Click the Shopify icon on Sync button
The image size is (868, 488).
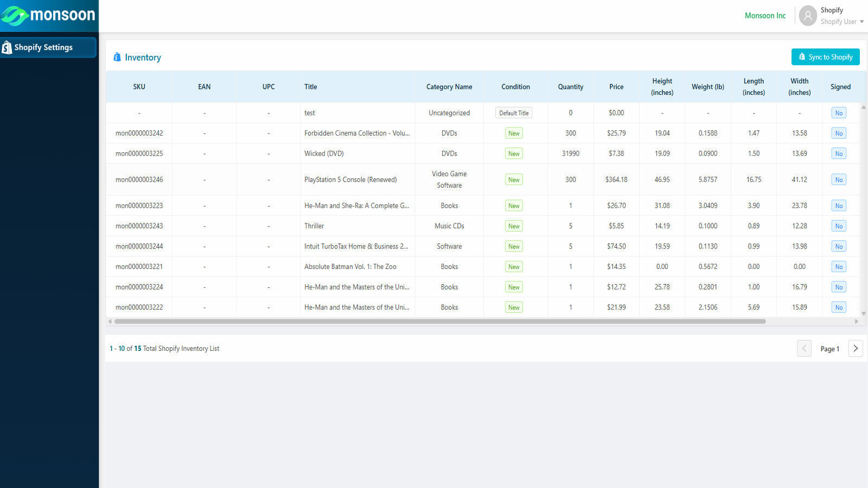(801, 56)
